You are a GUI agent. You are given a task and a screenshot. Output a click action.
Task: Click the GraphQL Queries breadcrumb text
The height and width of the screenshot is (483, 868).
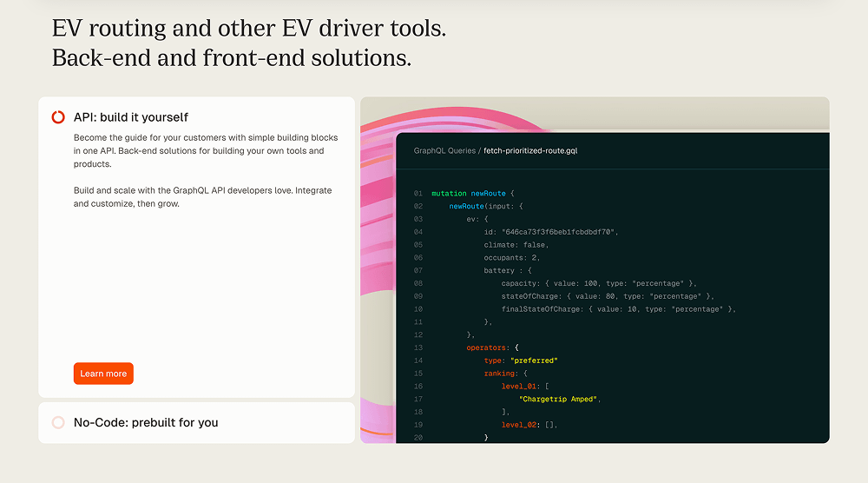444,150
